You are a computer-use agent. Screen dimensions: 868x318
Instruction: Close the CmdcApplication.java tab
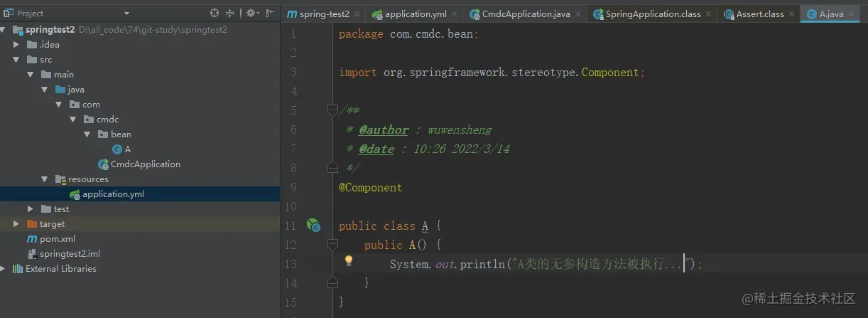[x=579, y=14]
